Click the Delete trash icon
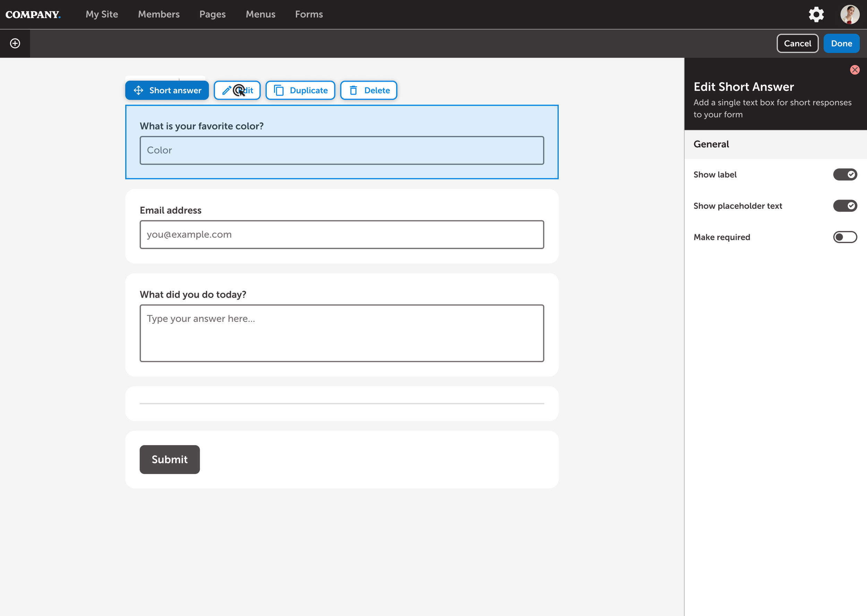Image resolution: width=867 pixels, height=616 pixels. pos(353,90)
